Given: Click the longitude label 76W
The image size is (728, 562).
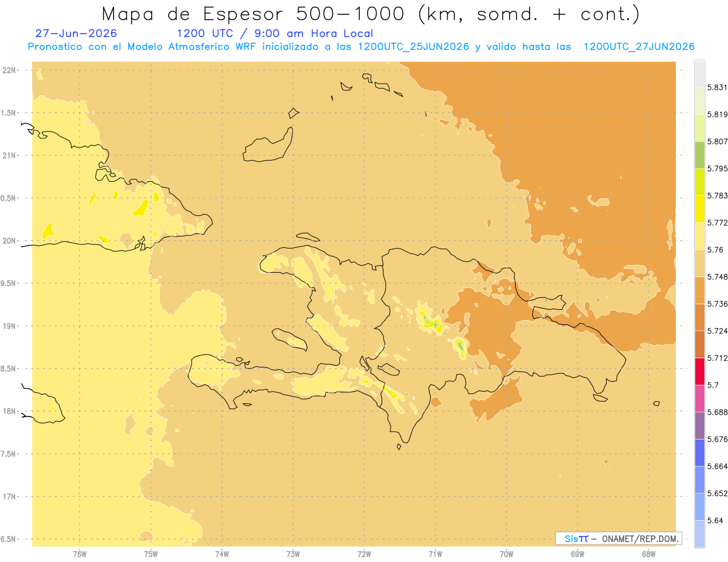Looking at the screenshot, I should (79, 554).
